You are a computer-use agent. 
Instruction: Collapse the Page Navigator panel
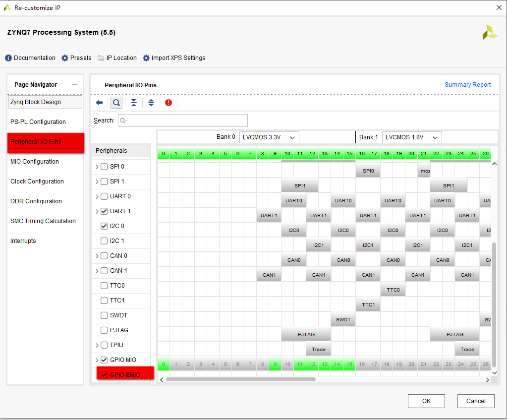tap(75, 84)
